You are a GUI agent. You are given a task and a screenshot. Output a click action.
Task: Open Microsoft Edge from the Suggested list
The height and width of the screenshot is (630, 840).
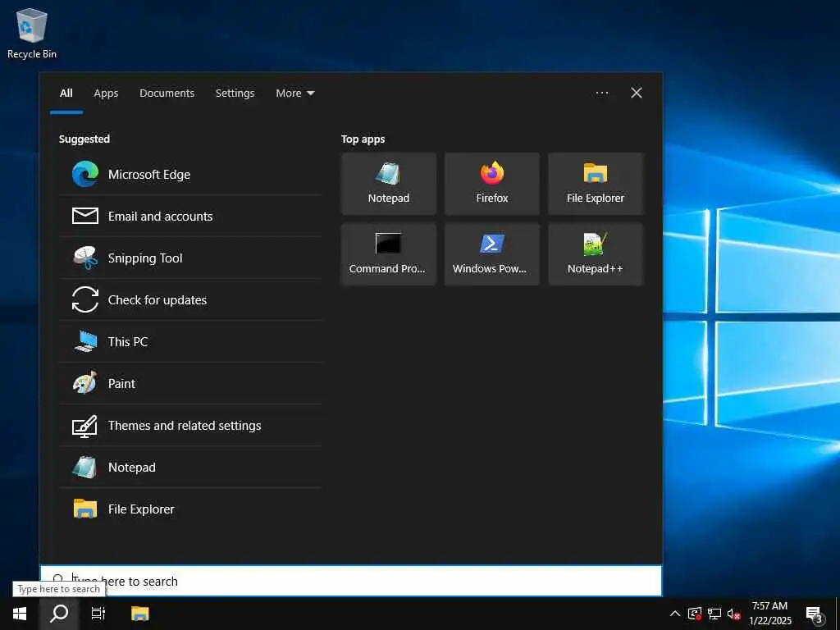click(x=190, y=174)
